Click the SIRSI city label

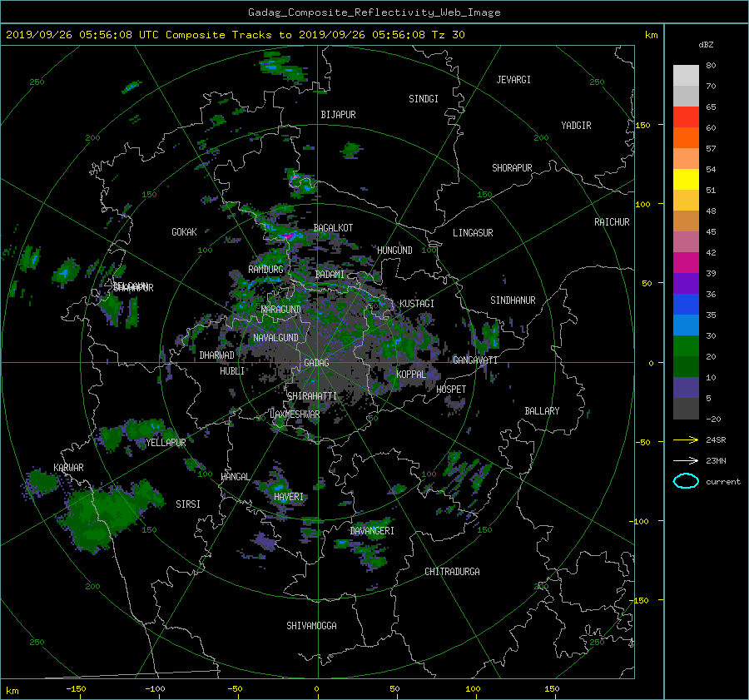[x=188, y=504]
